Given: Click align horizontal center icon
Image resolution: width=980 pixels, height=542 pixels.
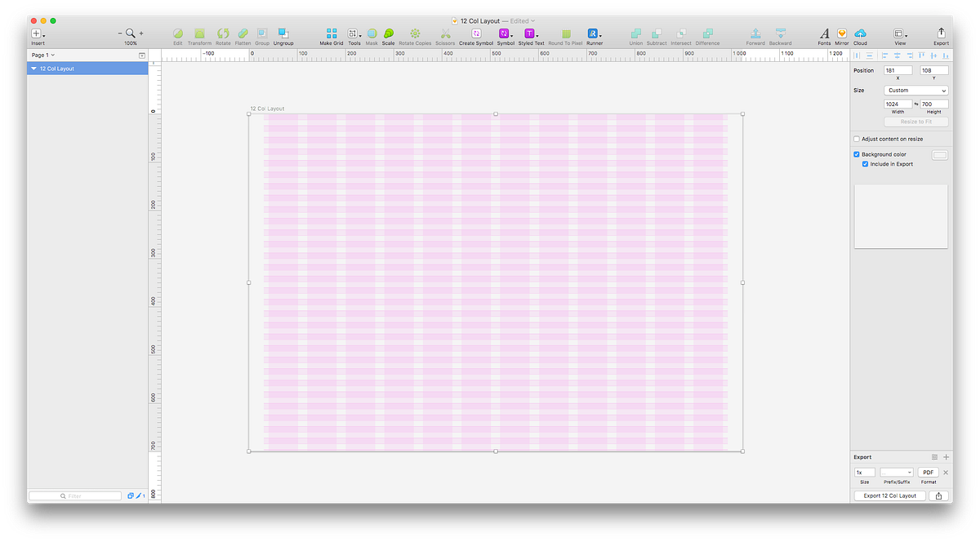Looking at the screenshot, I should 897,56.
